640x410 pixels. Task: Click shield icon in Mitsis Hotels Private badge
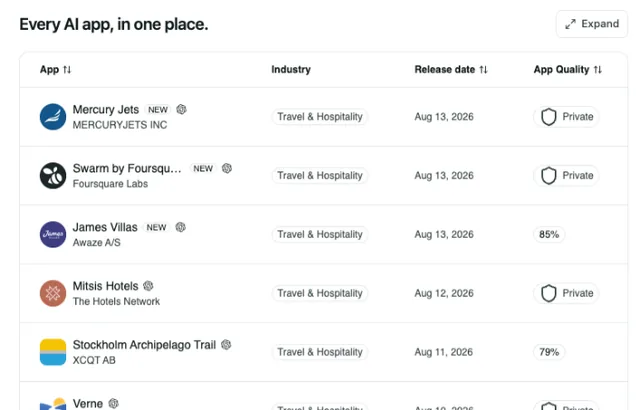point(549,293)
